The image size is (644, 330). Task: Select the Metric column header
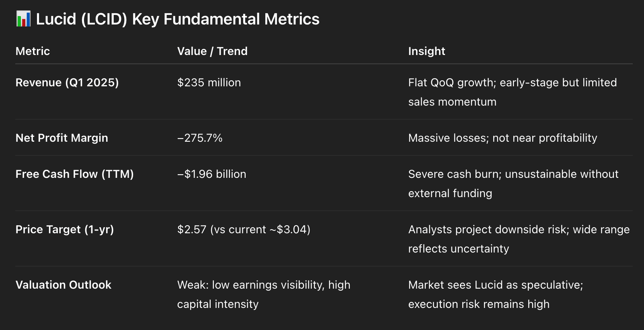[x=33, y=51]
